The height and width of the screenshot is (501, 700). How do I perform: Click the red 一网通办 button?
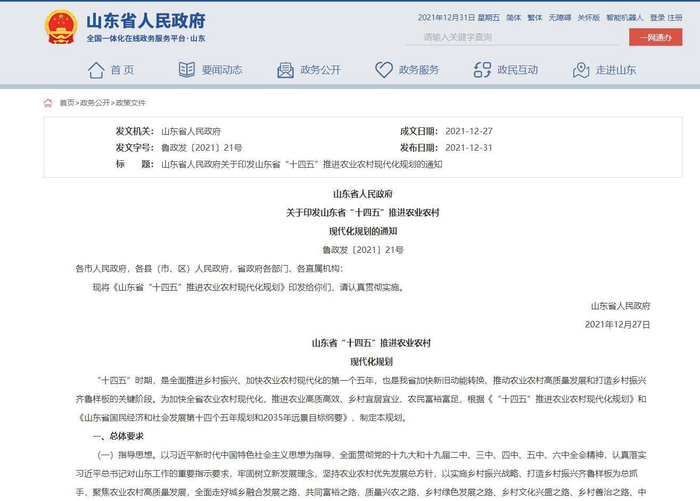655,37
